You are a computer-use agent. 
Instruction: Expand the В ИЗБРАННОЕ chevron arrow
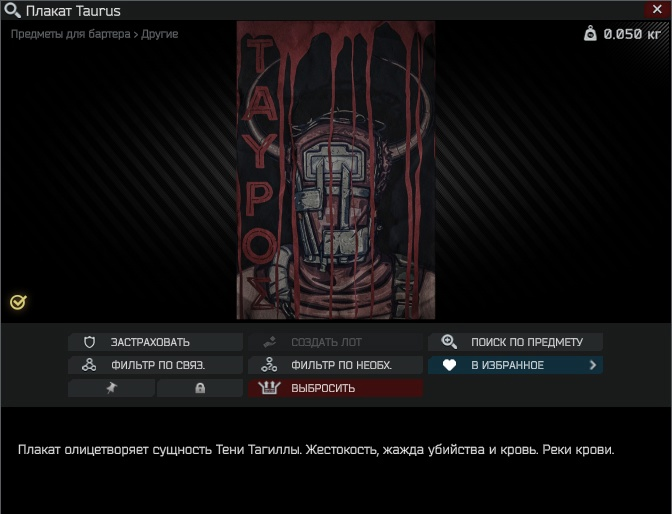pyautogui.click(x=593, y=365)
